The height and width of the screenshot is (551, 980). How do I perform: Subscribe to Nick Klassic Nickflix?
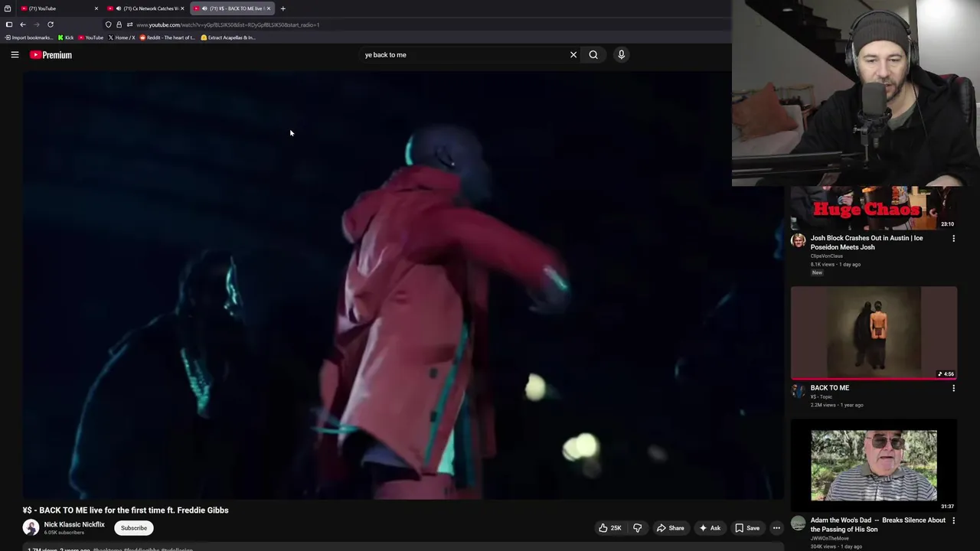coord(133,528)
